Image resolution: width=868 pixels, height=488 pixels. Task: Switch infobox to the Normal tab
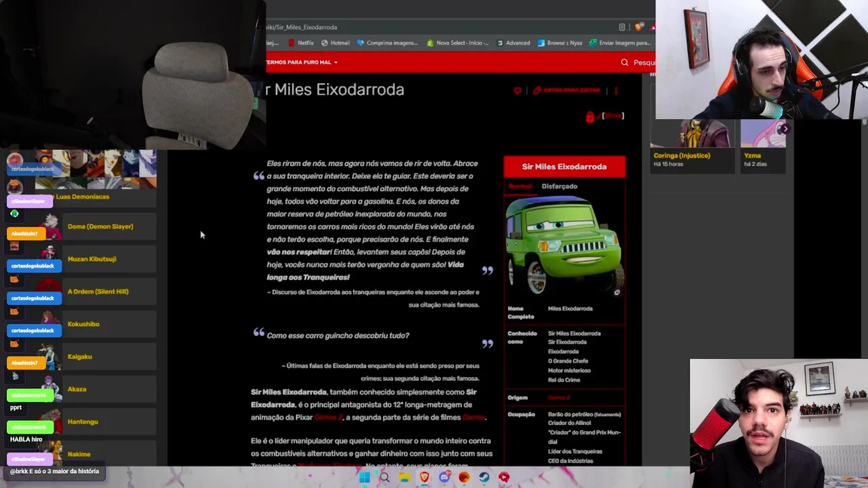(520, 186)
